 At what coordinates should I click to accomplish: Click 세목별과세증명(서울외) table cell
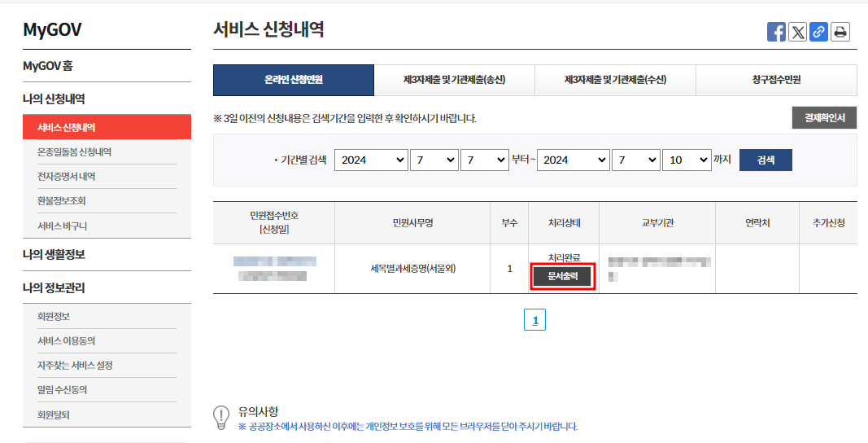413,269
